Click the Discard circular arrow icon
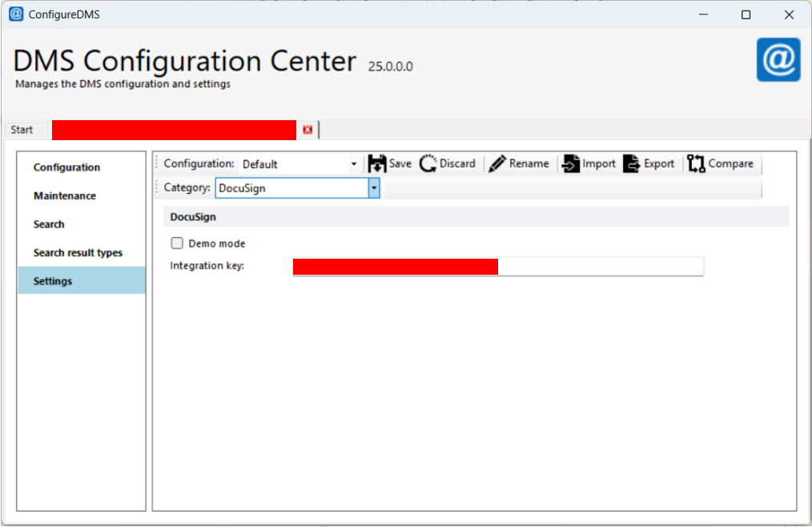This screenshot has width=812, height=527. pyautogui.click(x=428, y=163)
